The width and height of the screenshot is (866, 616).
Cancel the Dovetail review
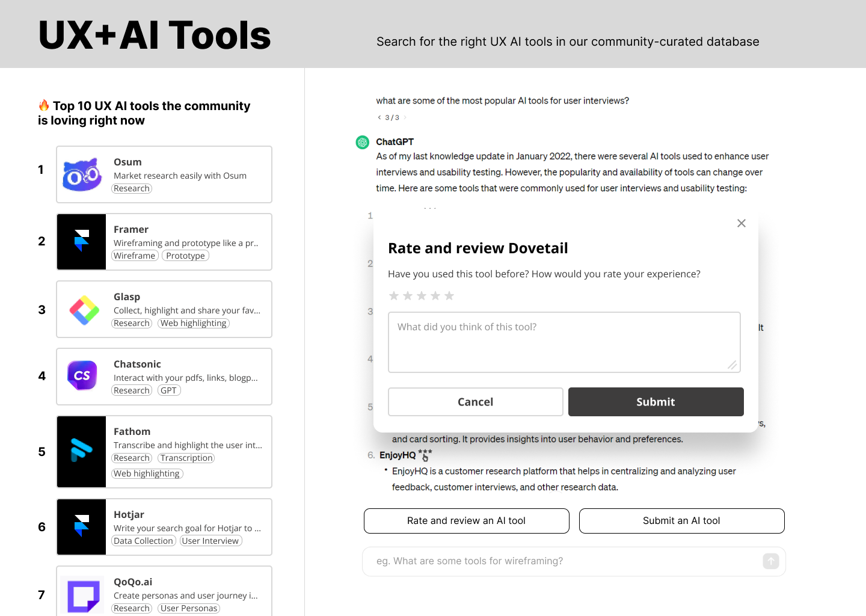tap(475, 401)
